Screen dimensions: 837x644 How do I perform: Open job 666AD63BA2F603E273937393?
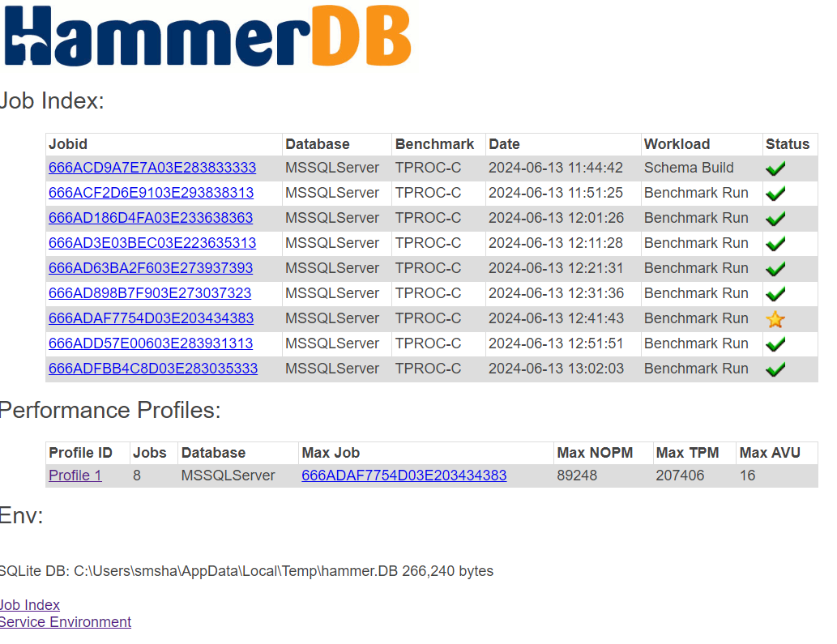pos(151,268)
